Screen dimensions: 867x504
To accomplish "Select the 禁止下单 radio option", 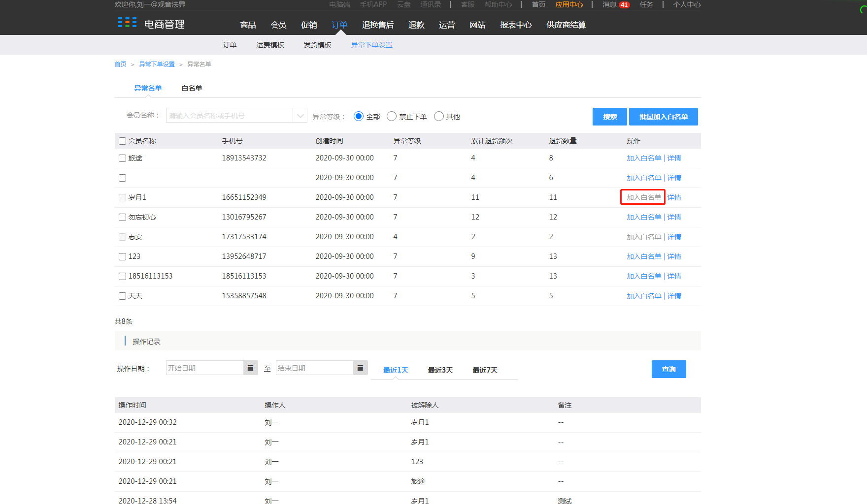I will tap(392, 116).
